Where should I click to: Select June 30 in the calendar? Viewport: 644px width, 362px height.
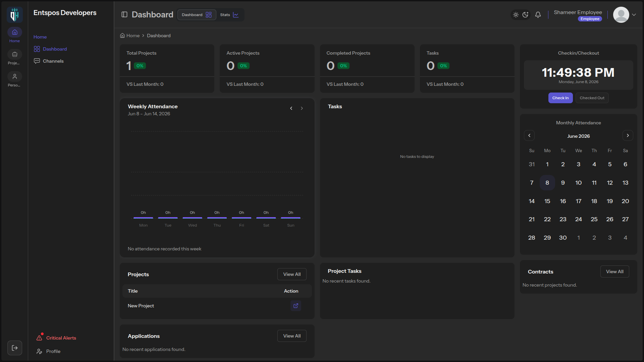point(563,238)
